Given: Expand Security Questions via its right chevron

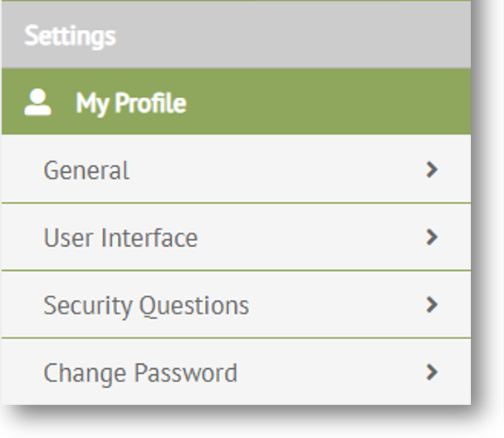Looking at the screenshot, I should coord(431,304).
